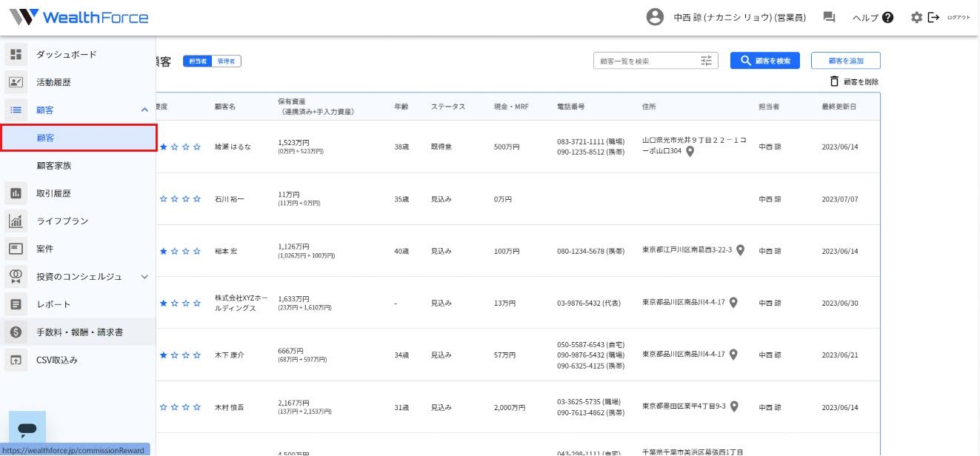Click the user avatar icon in header
Screen dimensions: 980x456
click(655, 17)
